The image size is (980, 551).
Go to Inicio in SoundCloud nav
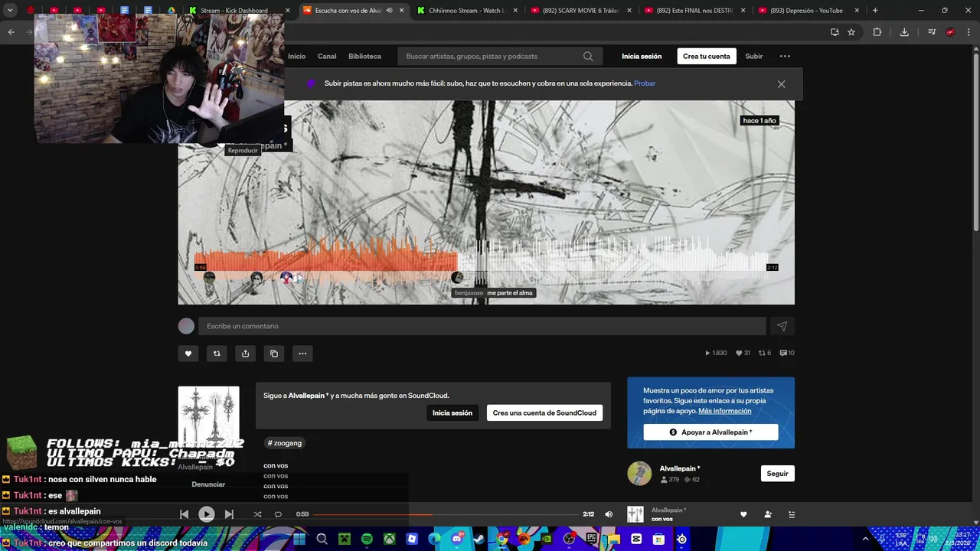[296, 56]
